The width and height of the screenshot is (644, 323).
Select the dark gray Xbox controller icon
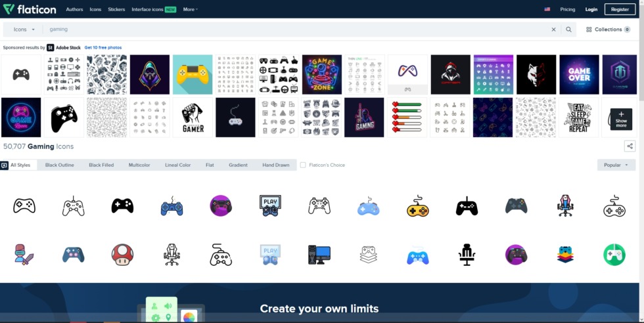point(516,205)
